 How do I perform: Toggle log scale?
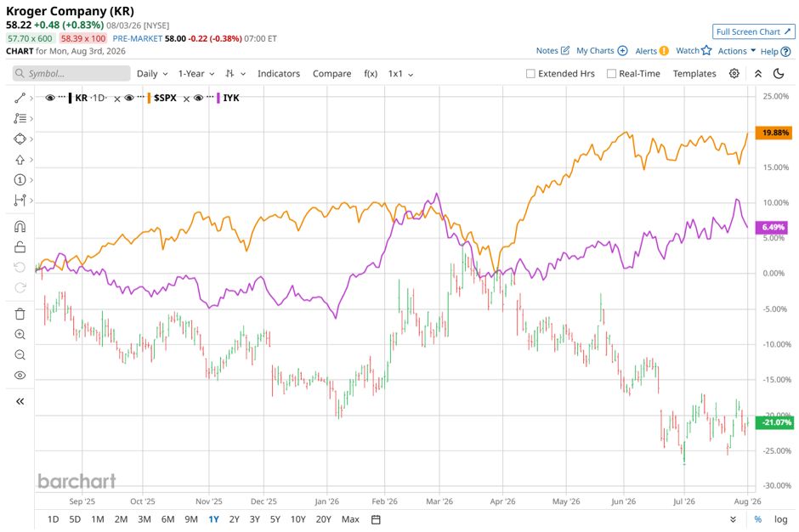(780, 519)
